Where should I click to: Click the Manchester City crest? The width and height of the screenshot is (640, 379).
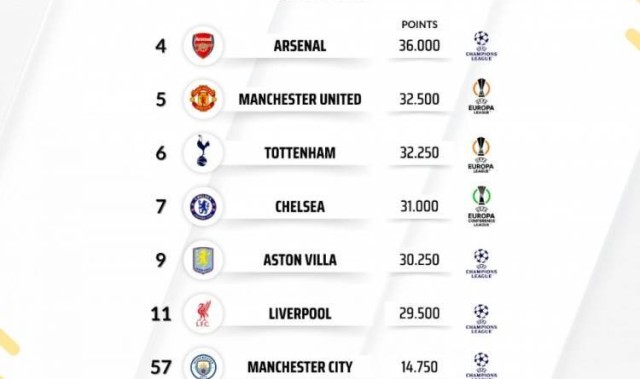(x=203, y=366)
